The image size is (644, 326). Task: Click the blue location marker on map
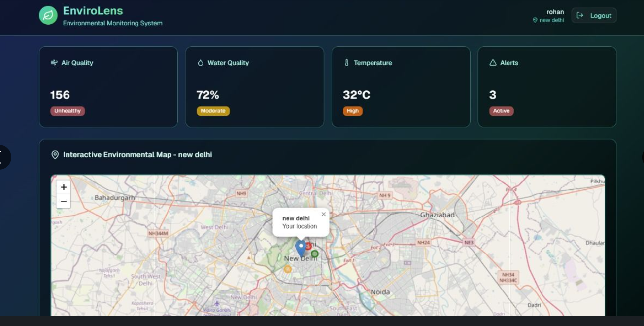click(x=300, y=248)
